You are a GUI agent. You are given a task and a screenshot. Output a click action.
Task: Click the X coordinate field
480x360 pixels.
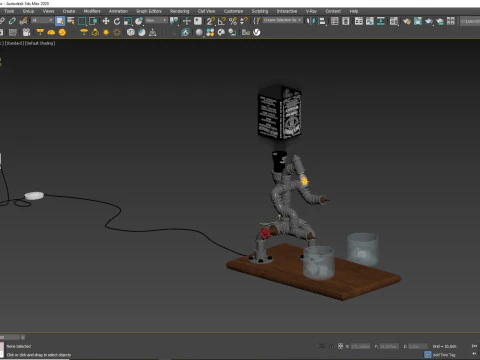click(x=360, y=346)
